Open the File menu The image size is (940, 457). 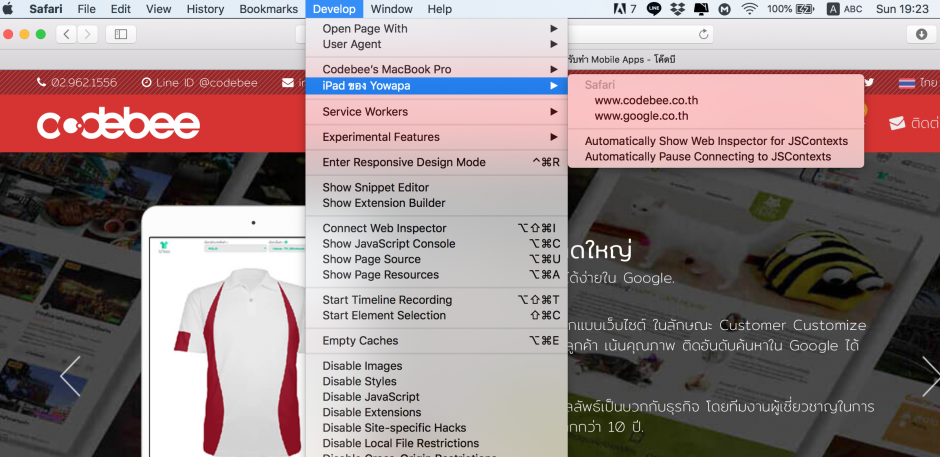pos(86,9)
